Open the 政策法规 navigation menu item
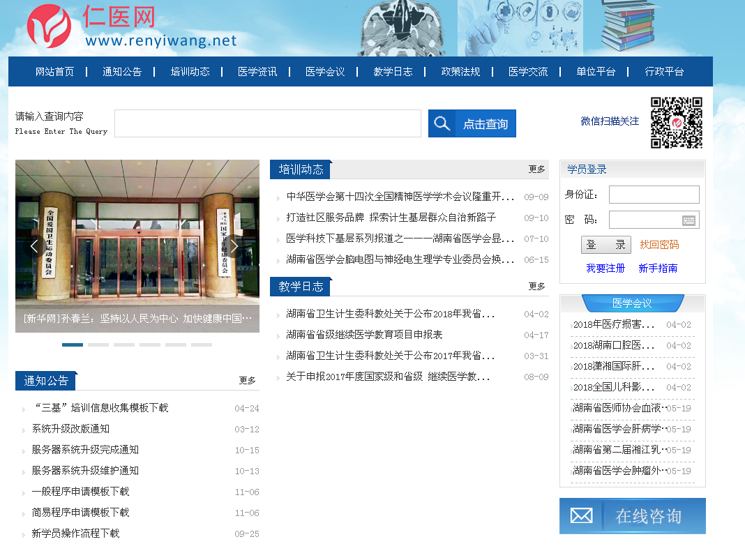Screen dimensions: 745x560 (x=460, y=72)
